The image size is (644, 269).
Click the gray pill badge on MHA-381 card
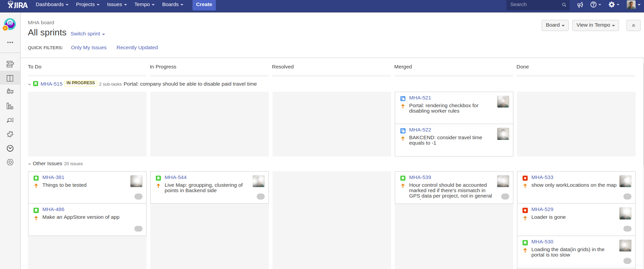coord(138,197)
